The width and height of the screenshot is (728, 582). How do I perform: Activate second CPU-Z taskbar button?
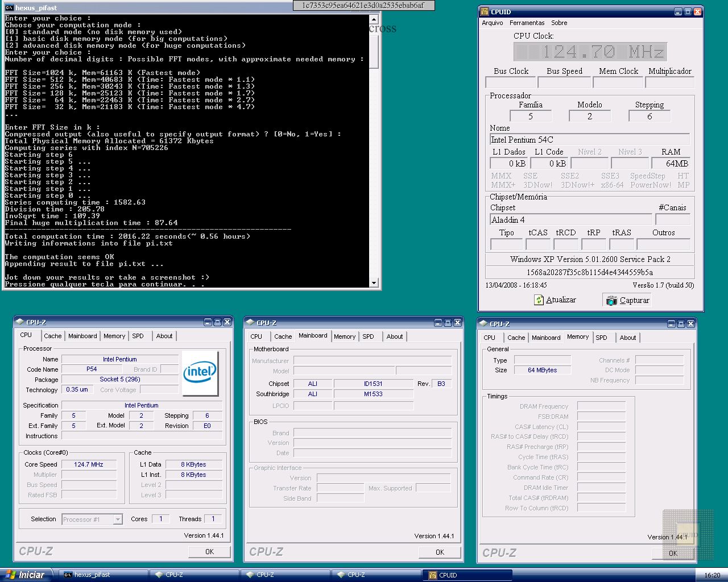click(284, 575)
